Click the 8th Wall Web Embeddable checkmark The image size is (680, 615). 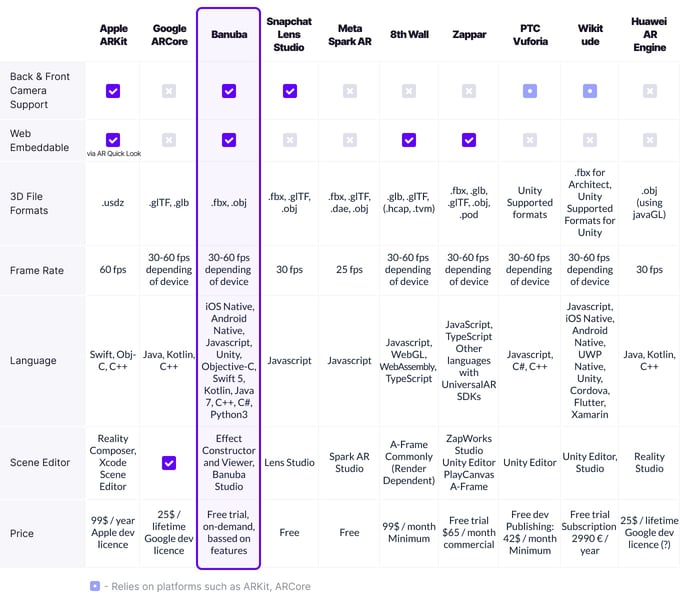(408, 140)
